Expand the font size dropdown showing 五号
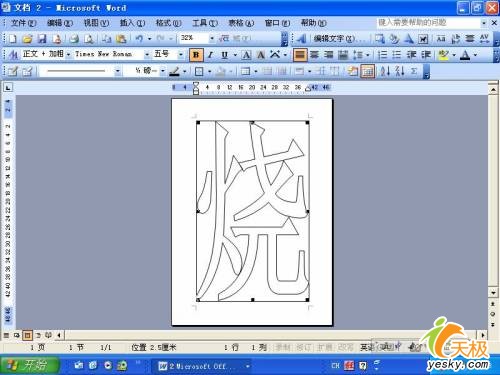This screenshot has width=500, height=375. point(181,54)
